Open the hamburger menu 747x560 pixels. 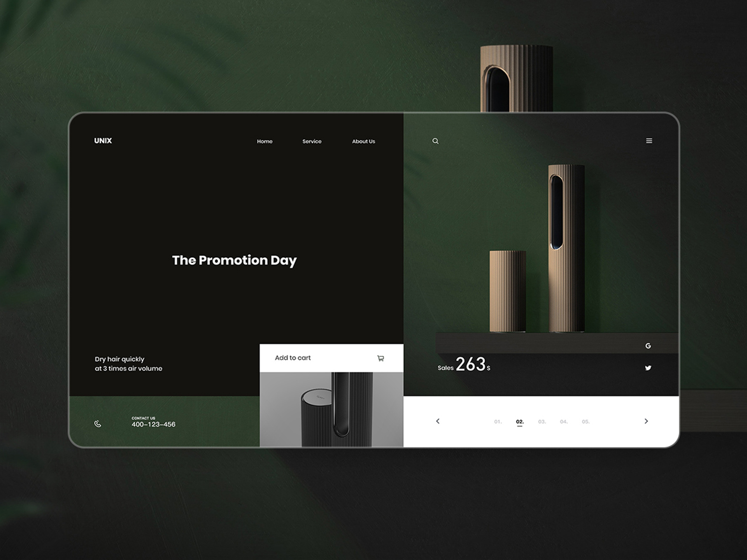pyautogui.click(x=649, y=140)
